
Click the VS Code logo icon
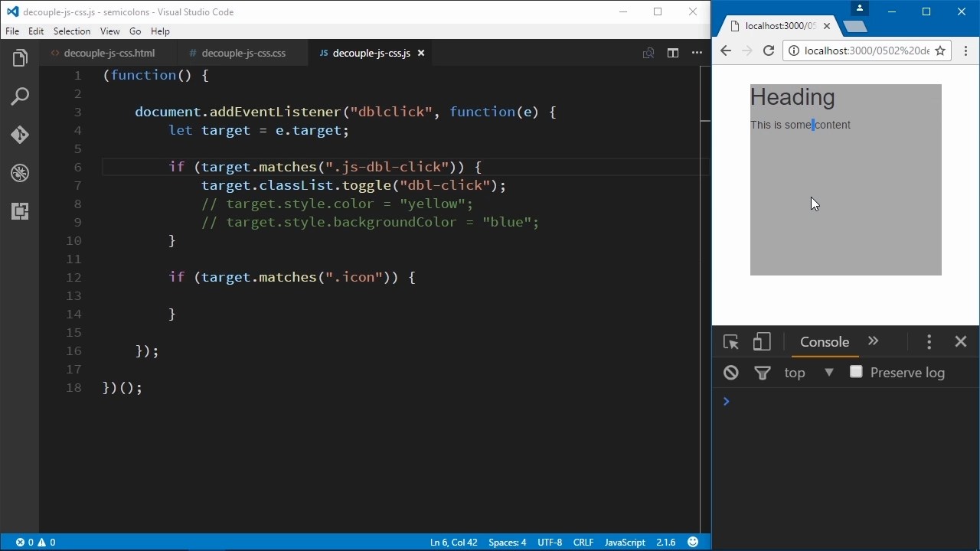pos(12,11)
